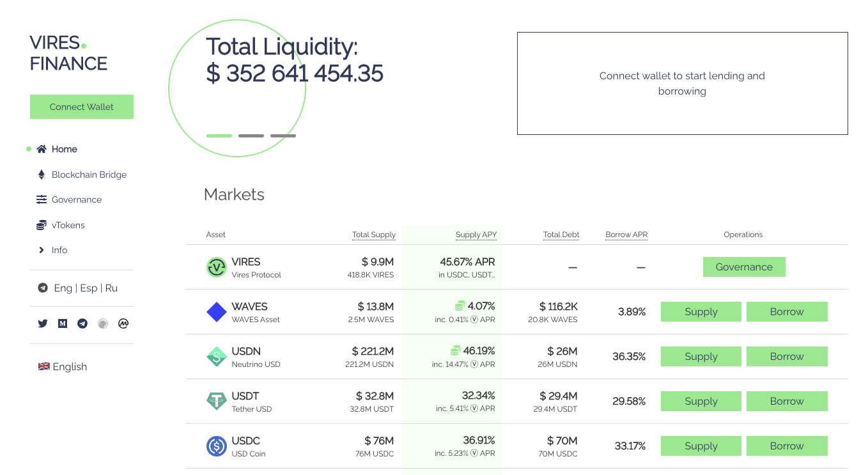Open the Twitter social icon
The width and height of the screenshot is (868, 475).
pyautogui.click(x=42, y=323)
